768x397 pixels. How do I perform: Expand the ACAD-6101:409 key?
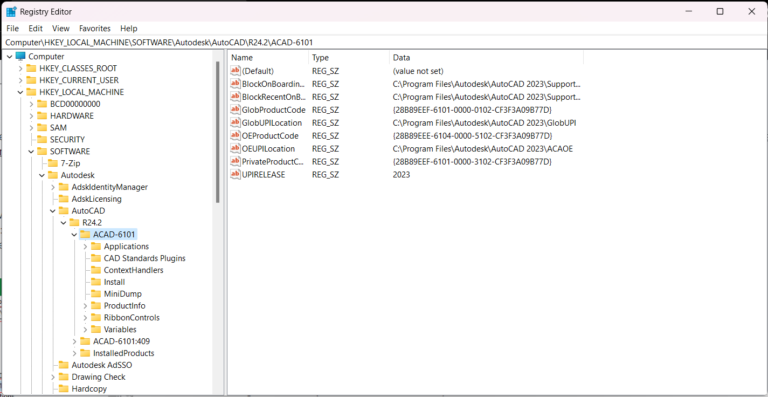(74, 341)
